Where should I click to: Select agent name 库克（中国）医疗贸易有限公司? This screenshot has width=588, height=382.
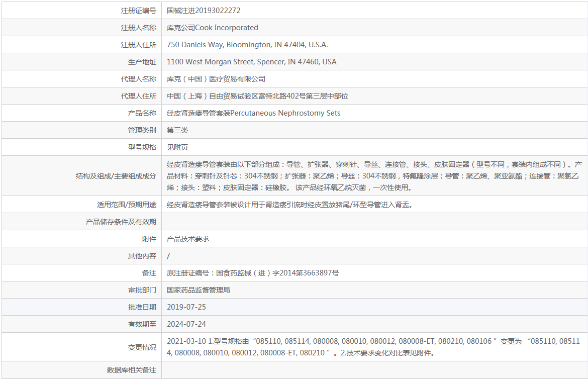[x=216, y=79]
